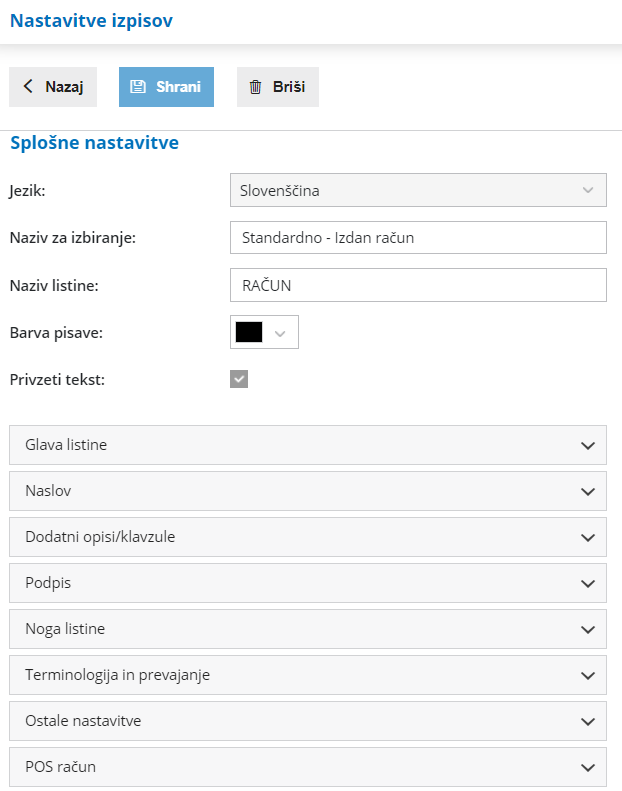Screen dimensions: 622x791
Task: Open the Barva pisave color dropdown arrow
Action: (x=281, y=333)
